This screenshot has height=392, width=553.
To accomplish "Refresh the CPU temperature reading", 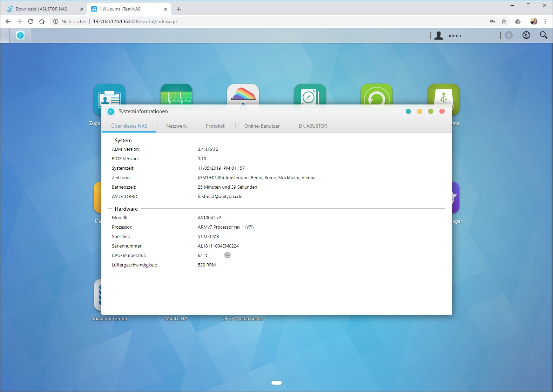I will (227, 255).
